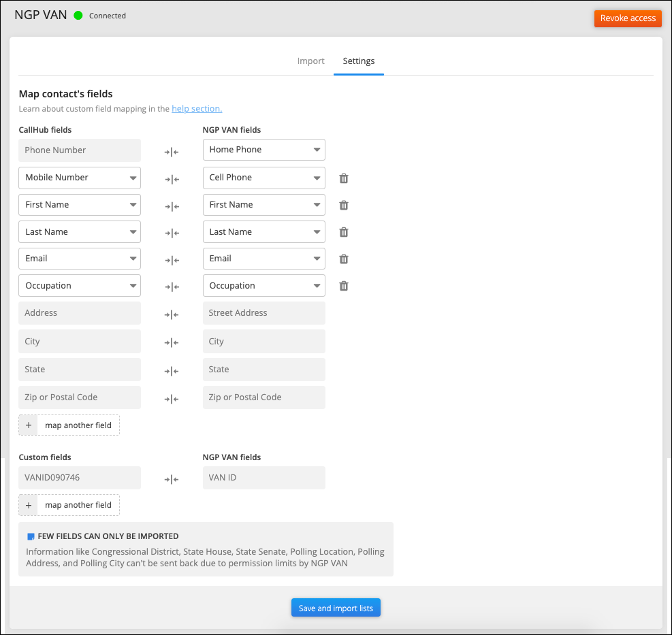Click trash icon beside Last Name mapping
The width and height of the screenshot is (672, 635).
[344, 232]
